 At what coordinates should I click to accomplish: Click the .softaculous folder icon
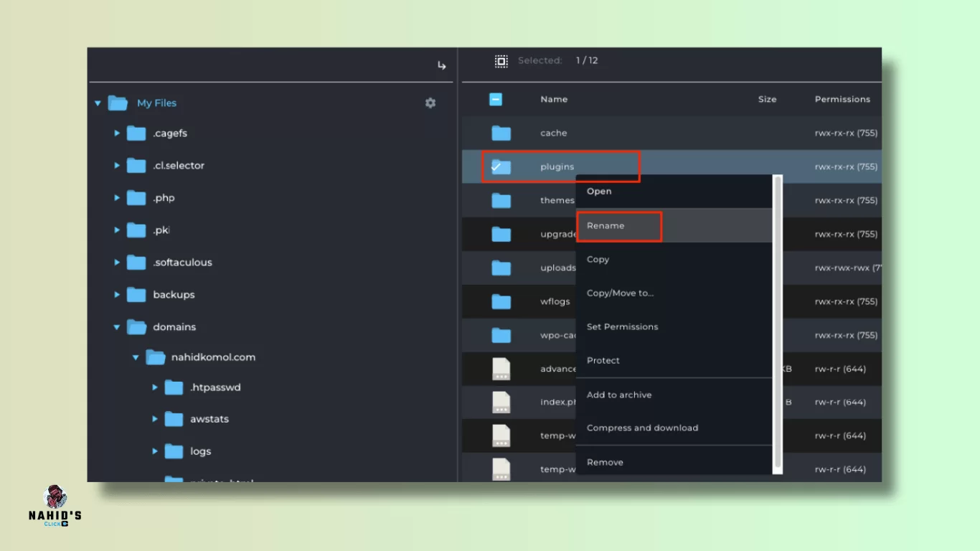coord(136,263)
